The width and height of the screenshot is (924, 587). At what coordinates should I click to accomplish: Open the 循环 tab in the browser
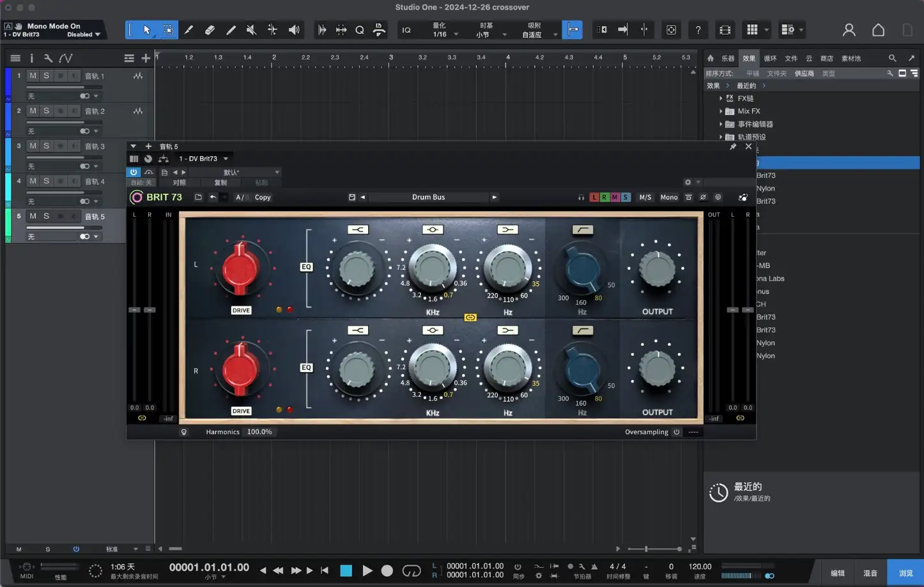[769, 58]
